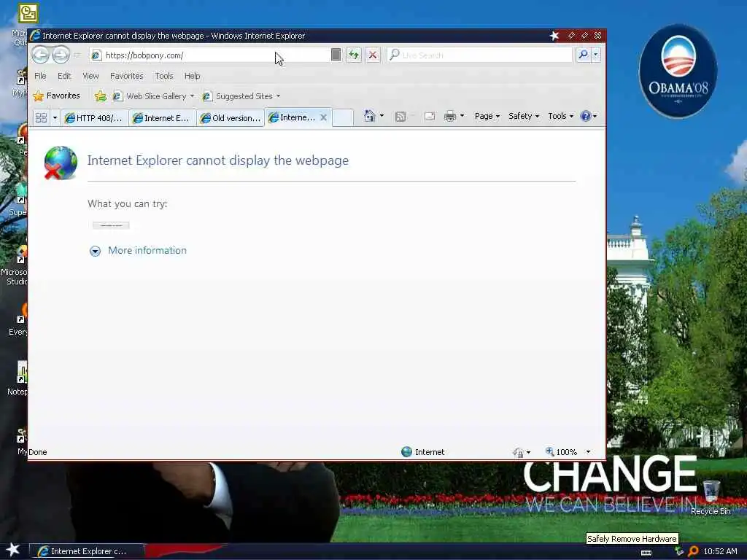The height and width of the screenshot is (560, 747).
Task: Open the tab list dropdown arrow
Action: 55,117
